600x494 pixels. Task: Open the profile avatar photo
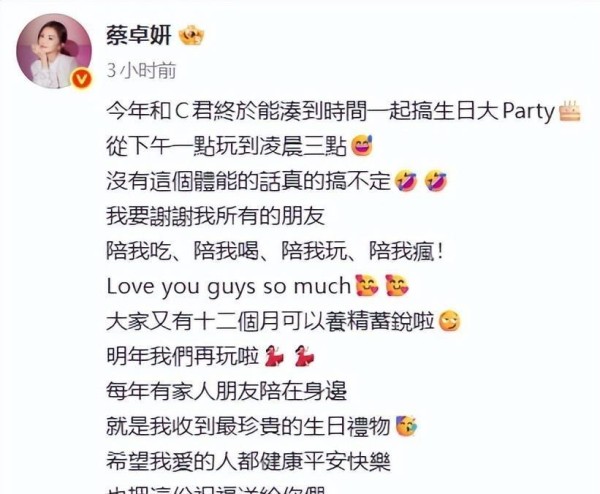click(54, 51)
